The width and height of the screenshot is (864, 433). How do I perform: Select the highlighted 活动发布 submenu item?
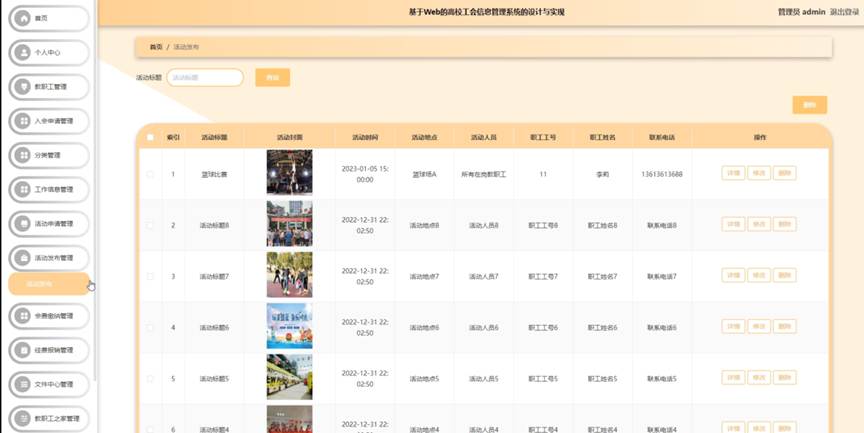(48, 284)
